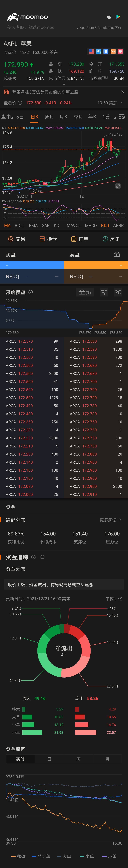Select the 日 tab under 资金流向
Screen dimensions: 128x868
pos(49,759)
